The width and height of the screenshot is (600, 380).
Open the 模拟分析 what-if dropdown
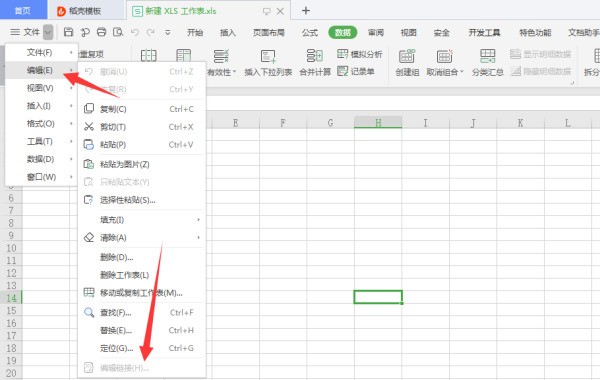[360, 54]
